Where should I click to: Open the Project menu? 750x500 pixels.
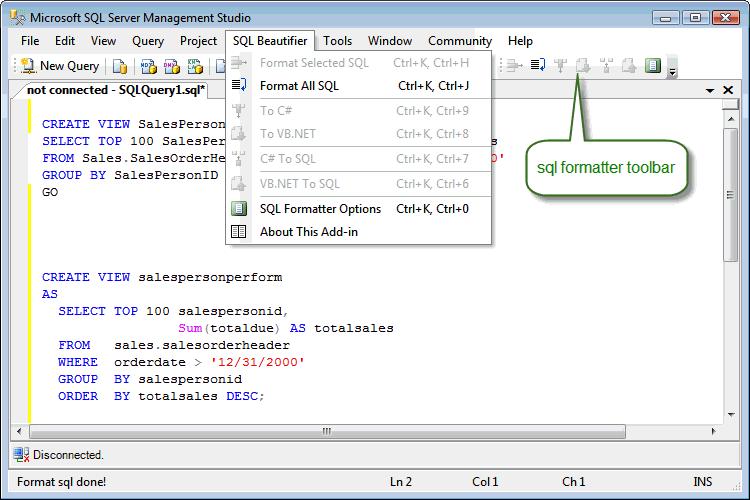click(x=199, y=41)
